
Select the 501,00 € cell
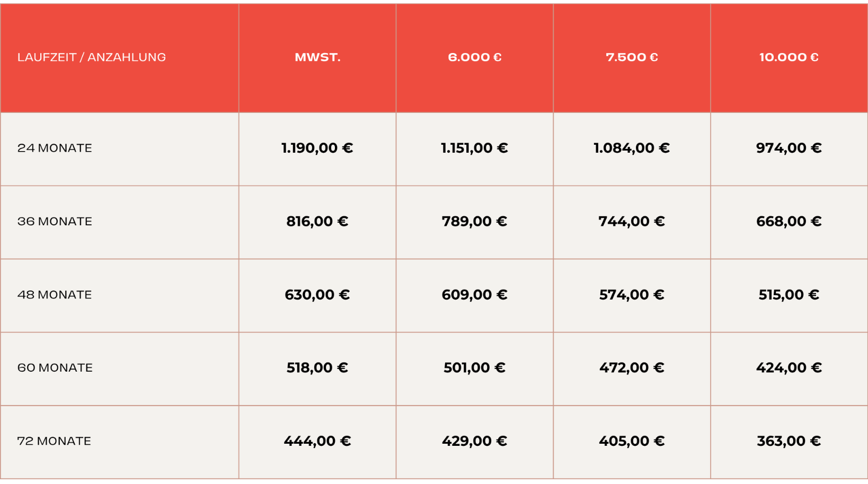click(475, 368)
